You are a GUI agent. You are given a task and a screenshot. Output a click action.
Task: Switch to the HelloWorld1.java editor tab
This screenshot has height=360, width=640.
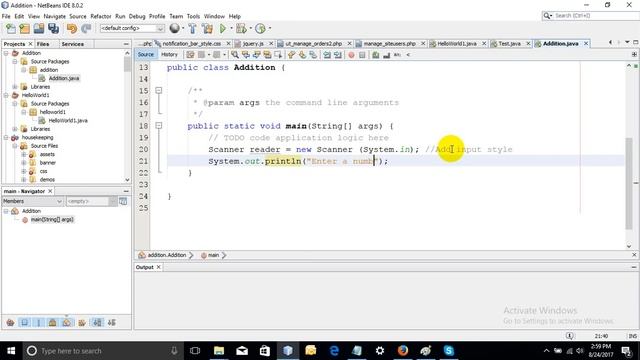pos(456,43)
